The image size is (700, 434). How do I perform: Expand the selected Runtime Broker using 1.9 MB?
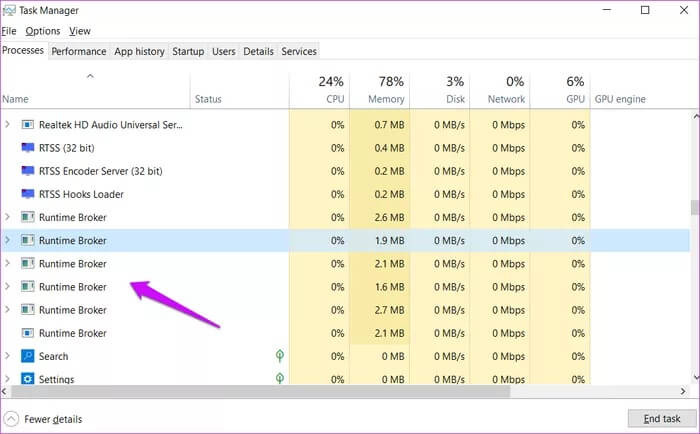click(7, 241)
